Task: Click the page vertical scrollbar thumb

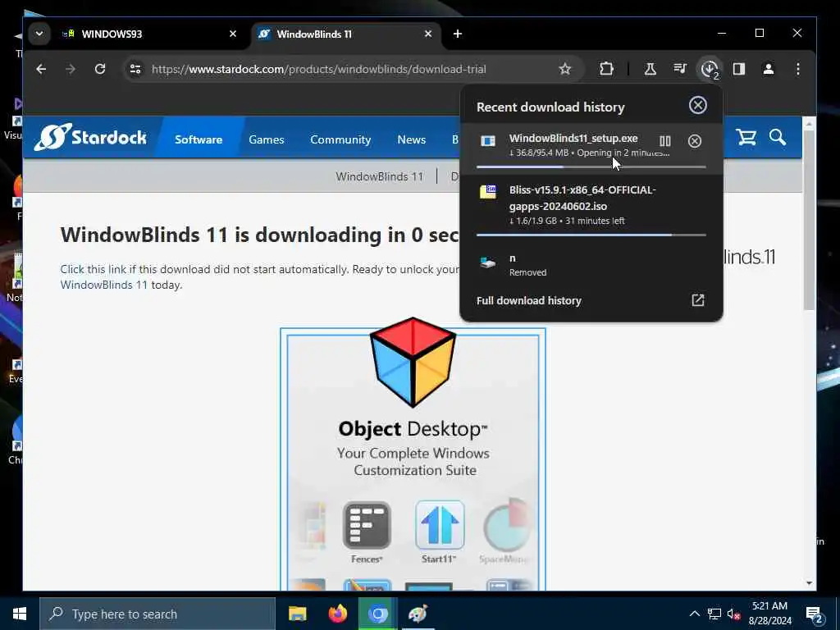Action: coord(809,219)
